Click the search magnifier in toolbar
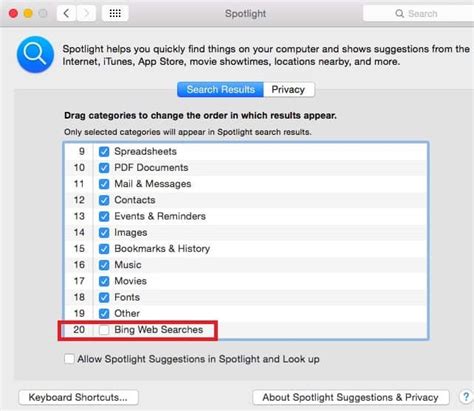474x411 pixels. point(399,14)
